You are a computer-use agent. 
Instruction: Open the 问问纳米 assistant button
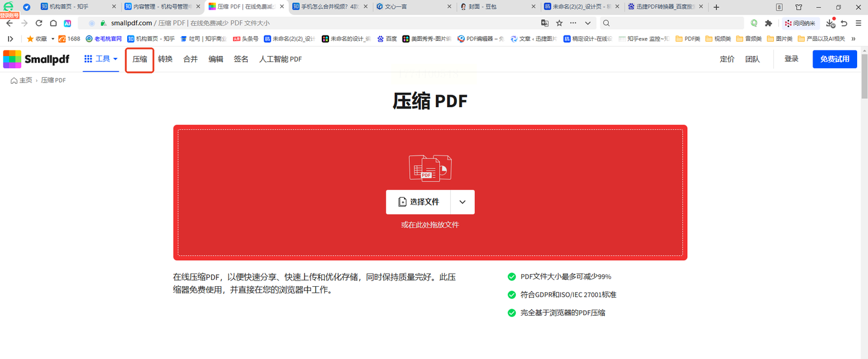[x=800, y=23]
